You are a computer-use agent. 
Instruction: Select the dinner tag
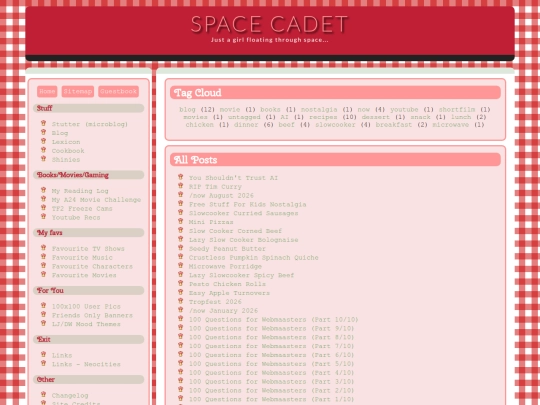[246, 125]
